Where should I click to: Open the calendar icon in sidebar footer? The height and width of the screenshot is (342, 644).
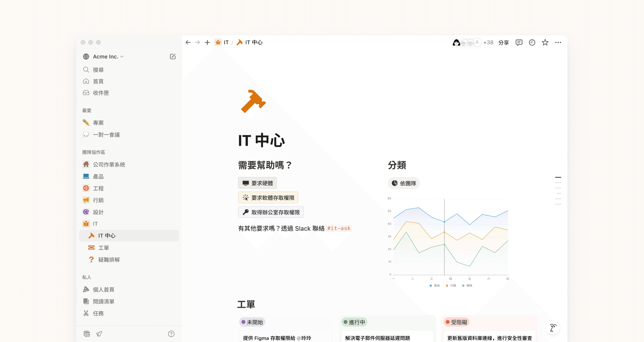(87, 334)
